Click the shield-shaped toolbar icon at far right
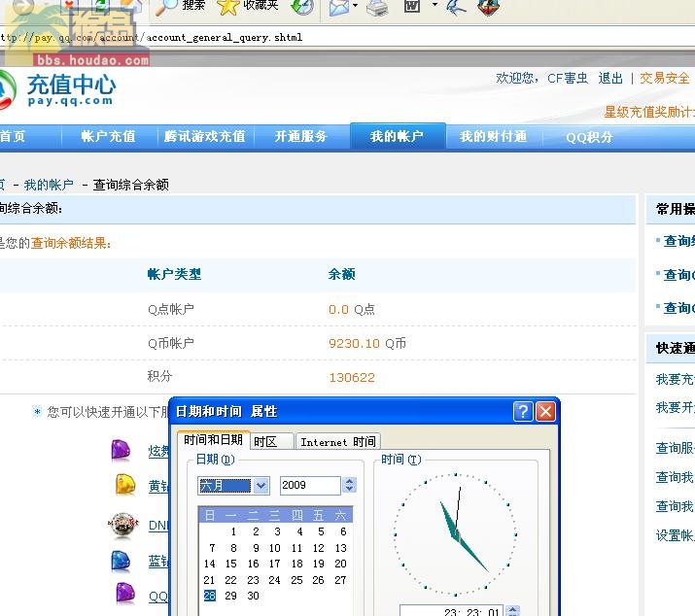This screenshot has height=616, width=695. click(x=488, y=6)
